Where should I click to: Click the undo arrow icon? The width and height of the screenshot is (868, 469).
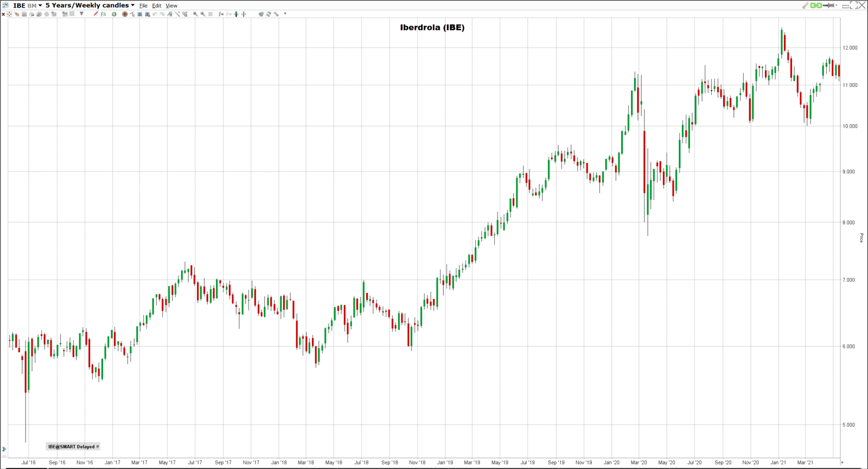[x=155, y=14]
